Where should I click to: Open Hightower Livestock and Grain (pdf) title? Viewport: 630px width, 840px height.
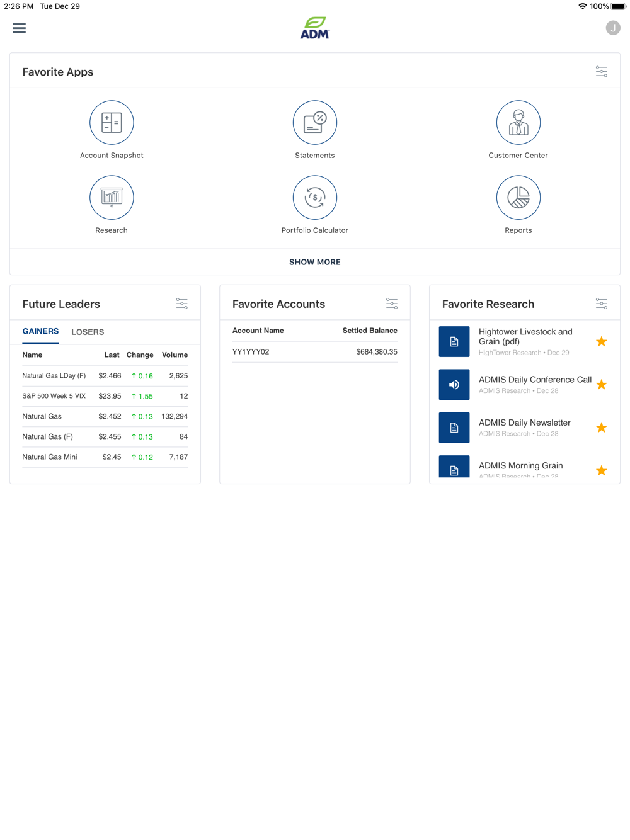[x=525, y=337]
